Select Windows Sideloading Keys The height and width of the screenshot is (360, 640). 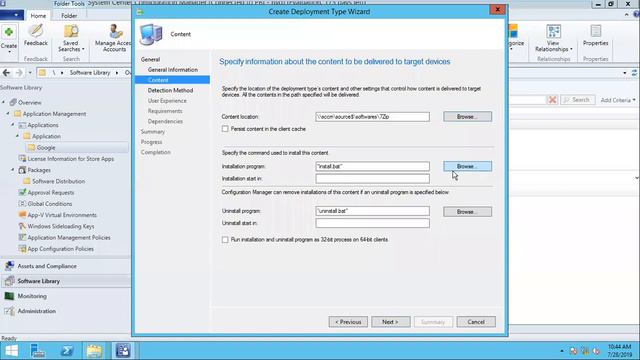tap(61, 226)
